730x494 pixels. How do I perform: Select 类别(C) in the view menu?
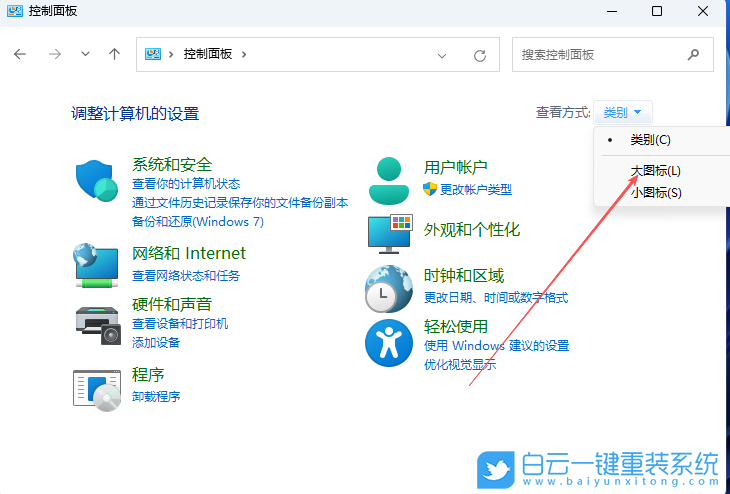click(x=650, y=140)
